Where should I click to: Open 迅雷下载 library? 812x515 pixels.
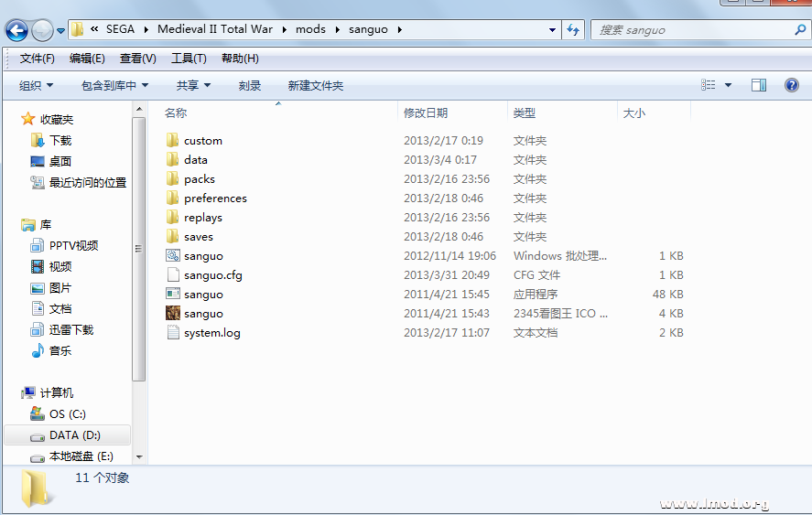(x=71, y=329)
